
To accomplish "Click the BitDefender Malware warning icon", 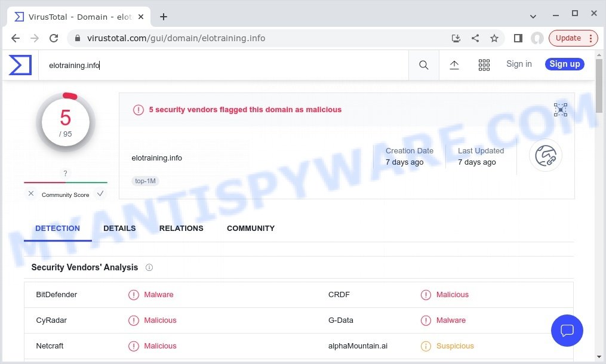I will point(134,295).
